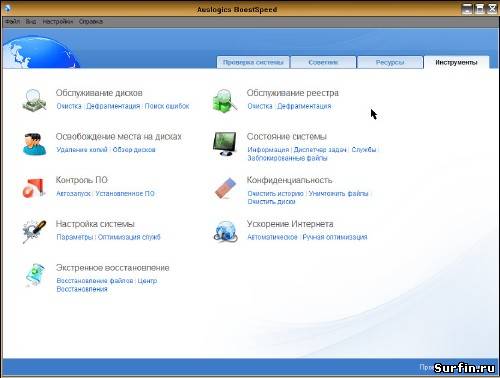Select the Ручная оптимизация link
The width and height of the screenshot is (500, 378).
point(335,237)
